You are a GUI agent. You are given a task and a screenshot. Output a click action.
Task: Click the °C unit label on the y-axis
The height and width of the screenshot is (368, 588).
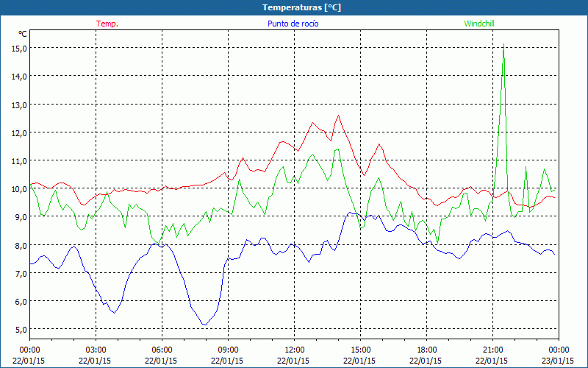(x=23, y=34)
